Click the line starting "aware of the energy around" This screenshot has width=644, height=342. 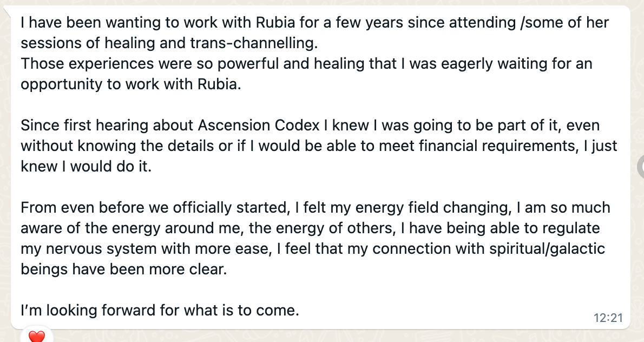point(310,228)
